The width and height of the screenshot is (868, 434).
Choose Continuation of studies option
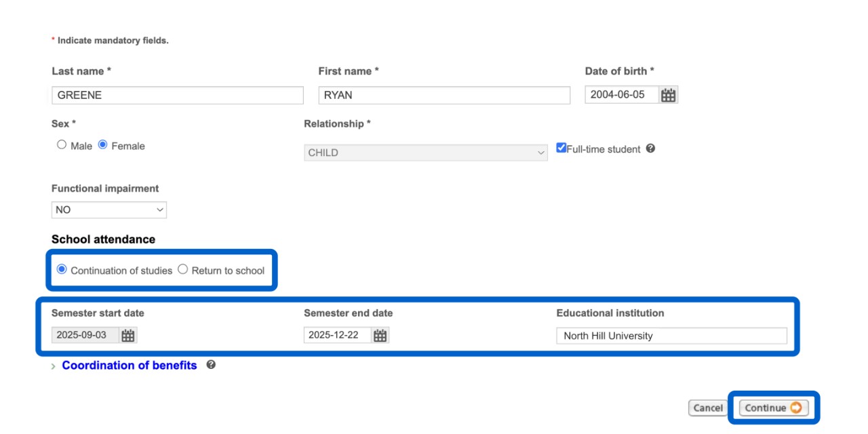click(x=62, y=269)
